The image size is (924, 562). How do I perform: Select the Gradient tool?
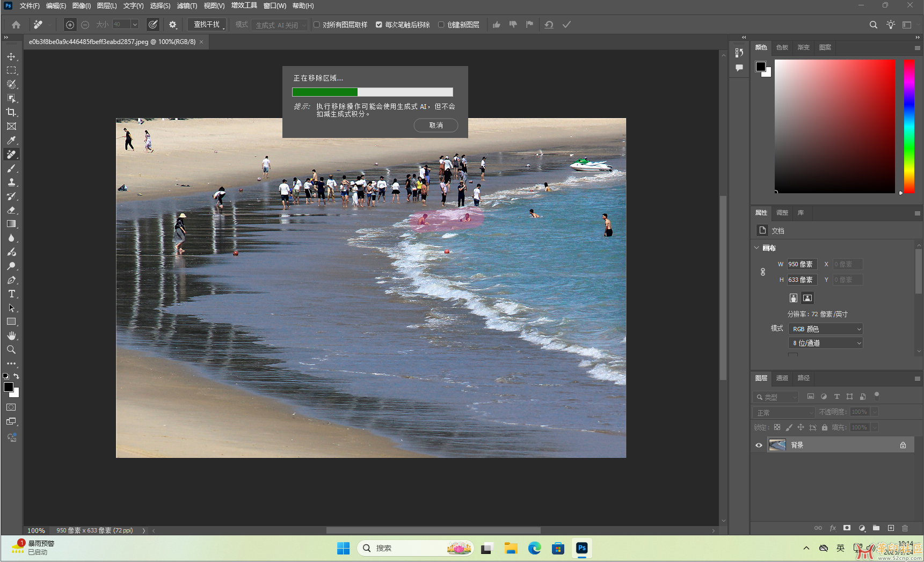tap(11, 224)
